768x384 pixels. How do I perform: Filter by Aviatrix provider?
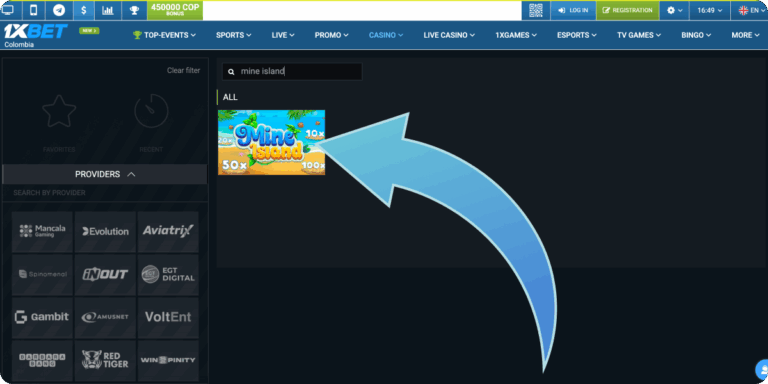168,231
